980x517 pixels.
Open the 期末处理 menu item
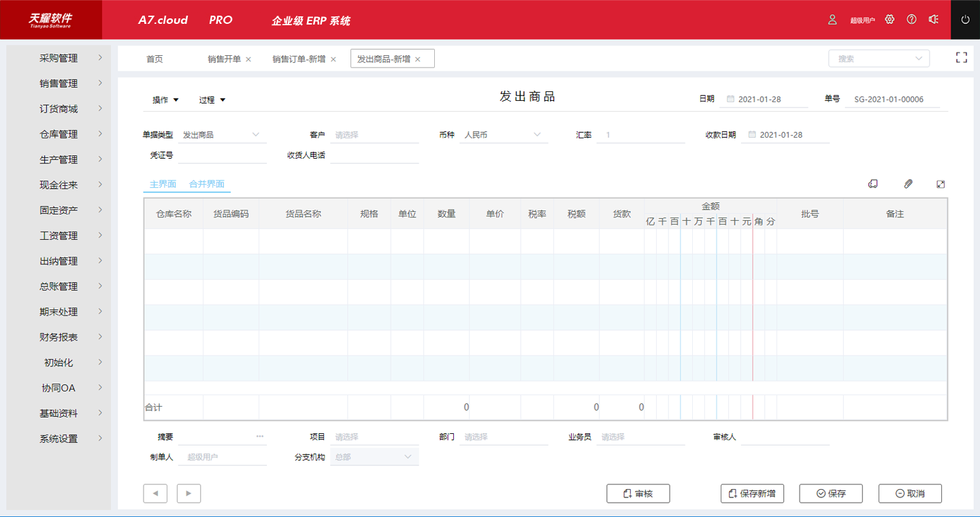[x=59, y=312]
